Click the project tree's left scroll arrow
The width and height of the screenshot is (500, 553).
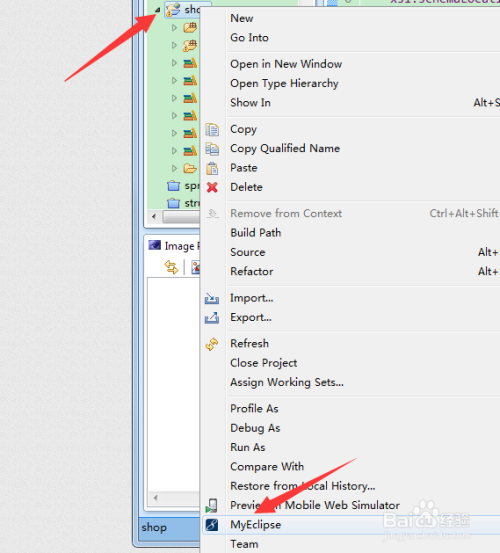[154, 216]
